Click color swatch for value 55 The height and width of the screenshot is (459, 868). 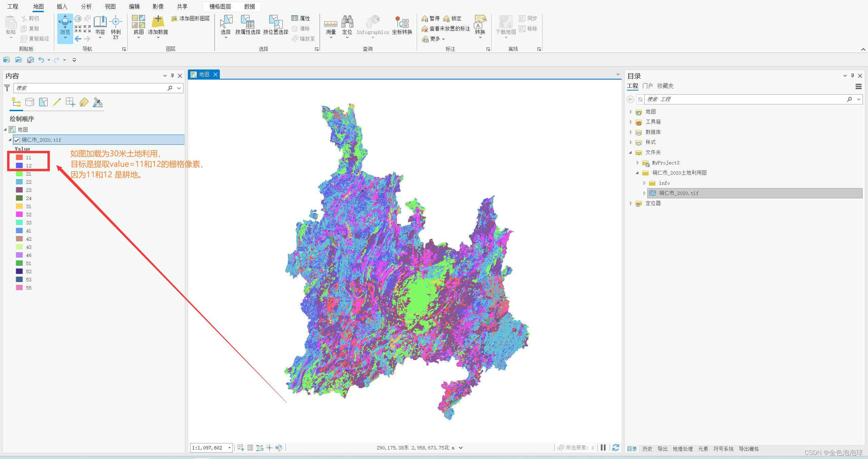click(19, 287)
